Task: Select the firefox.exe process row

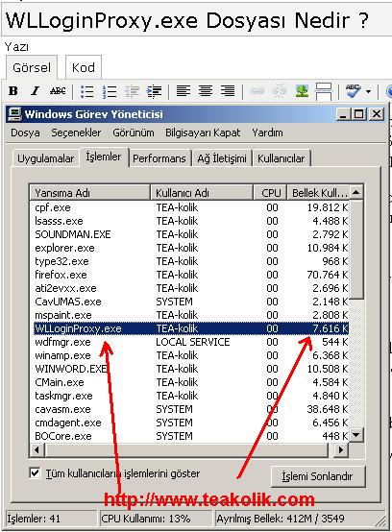Action: tap(191, 275)
